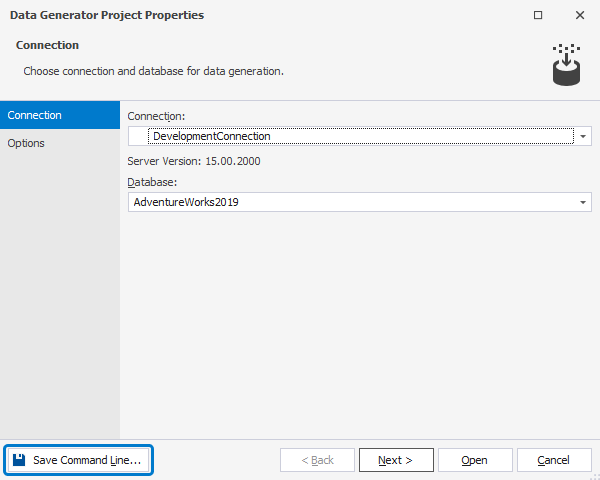Click the Connection field label

pos(156,117)
